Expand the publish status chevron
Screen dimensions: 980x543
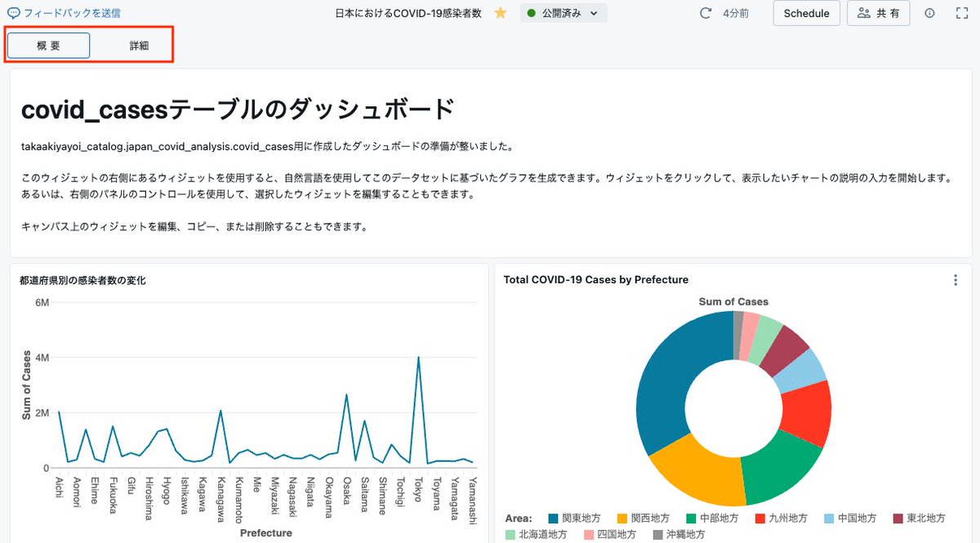[593, 13]
